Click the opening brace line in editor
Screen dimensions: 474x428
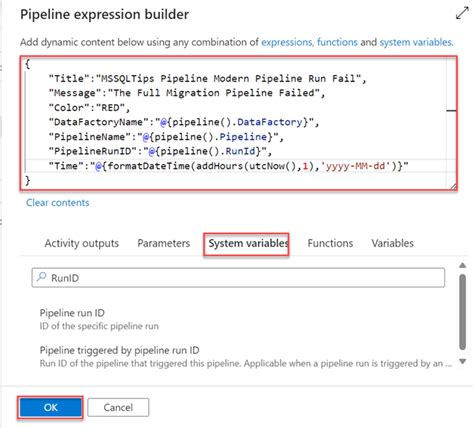click(28, 64)
